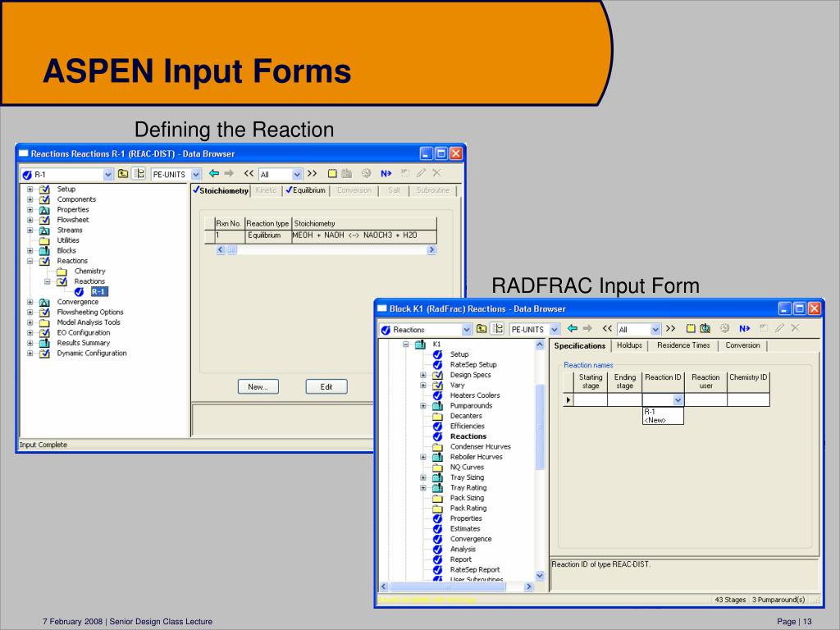
Task: Click the New... button
Action: 258,387
